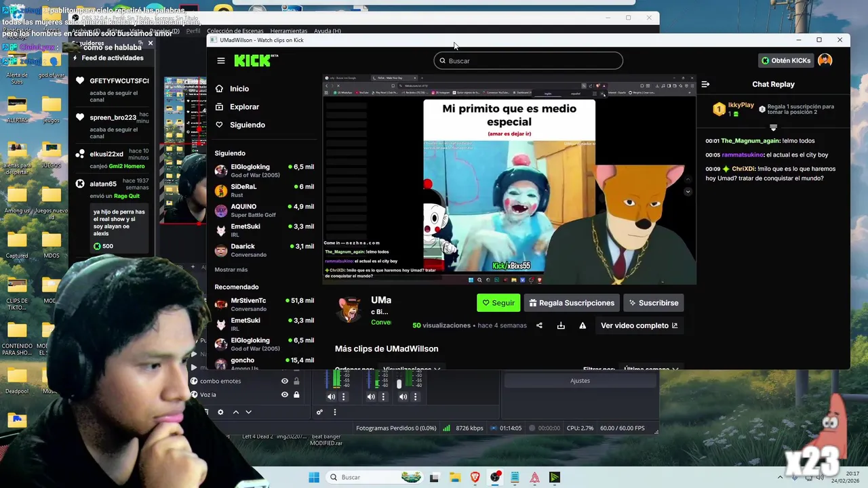The height and width of the screenshot is (488, 868).
Task: Mute third audio mixer channel
Action: click(x=403, y=397)
